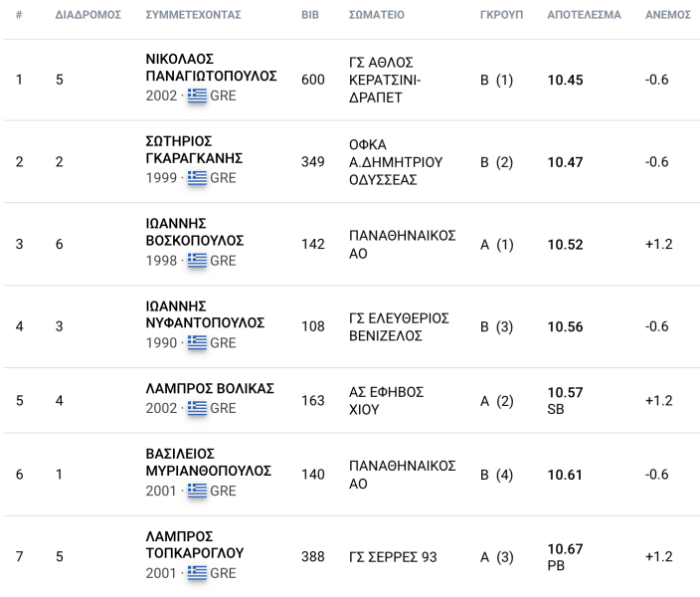Click the 10.45 result value
The height and width of the screenshot is (597, 700).
tap(566, 80)
